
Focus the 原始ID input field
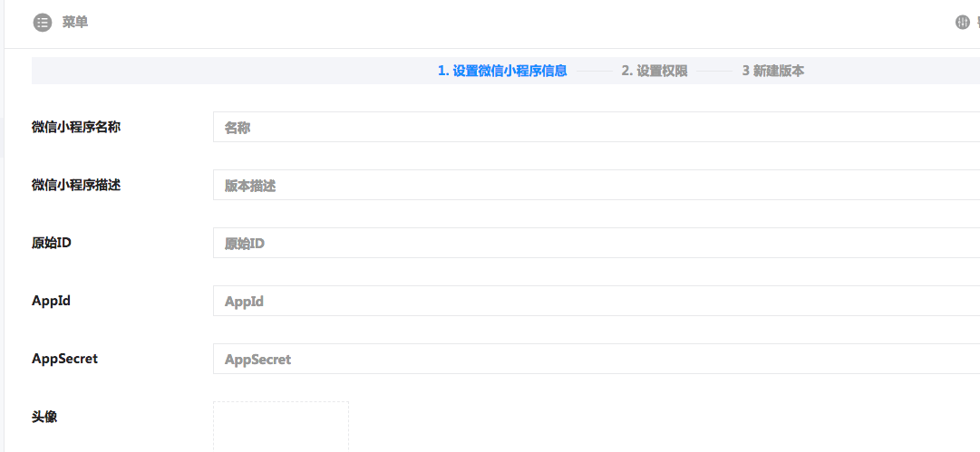[x=597, y=243]
